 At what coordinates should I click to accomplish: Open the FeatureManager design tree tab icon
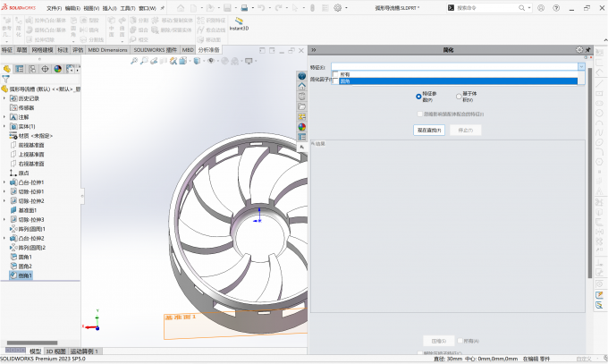click(x=7, y=69)
